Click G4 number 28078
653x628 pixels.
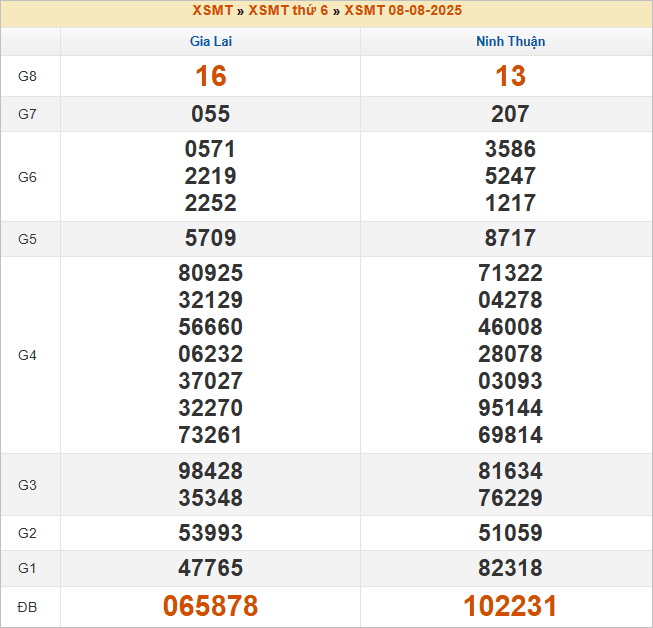point(511,354)
